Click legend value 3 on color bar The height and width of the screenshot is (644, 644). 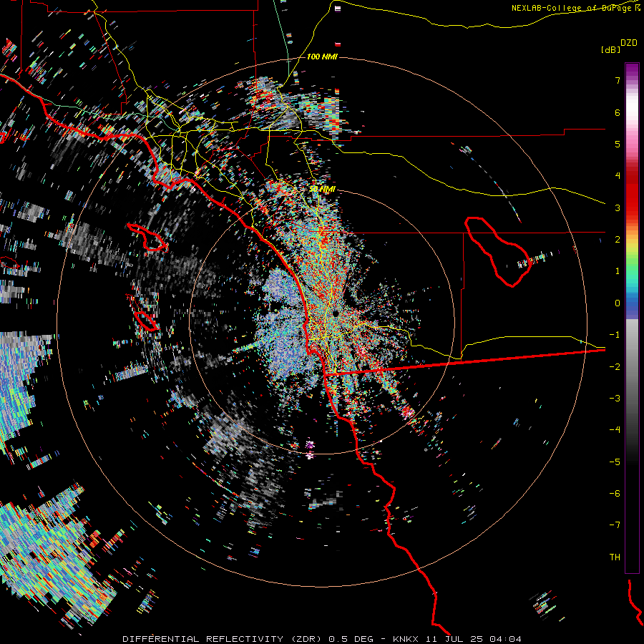click(x=618, y=208)
